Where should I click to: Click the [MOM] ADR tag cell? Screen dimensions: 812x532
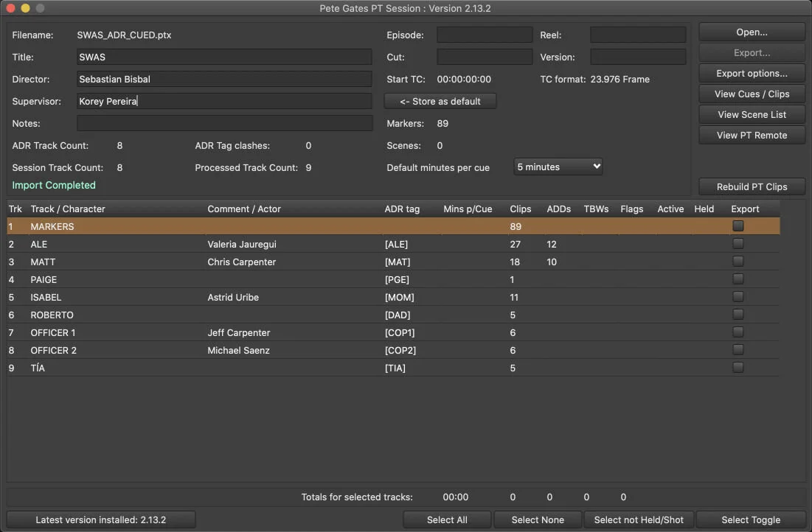click(399, 297)
